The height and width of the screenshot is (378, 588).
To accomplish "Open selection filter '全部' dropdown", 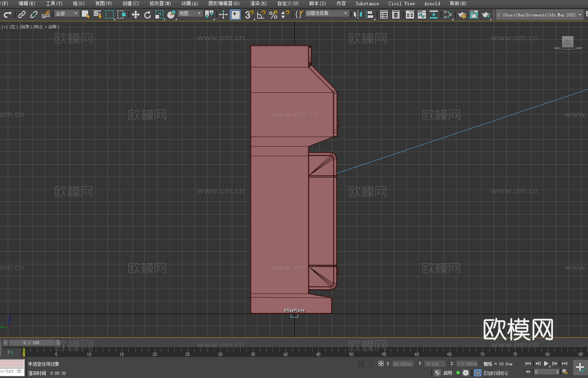I will [x=67, y=13].
